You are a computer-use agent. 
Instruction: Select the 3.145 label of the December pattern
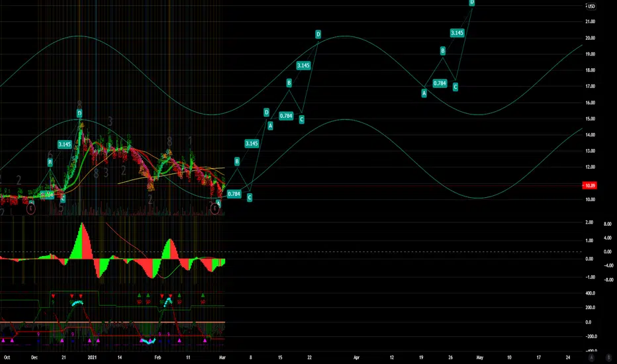pos(64,144)
